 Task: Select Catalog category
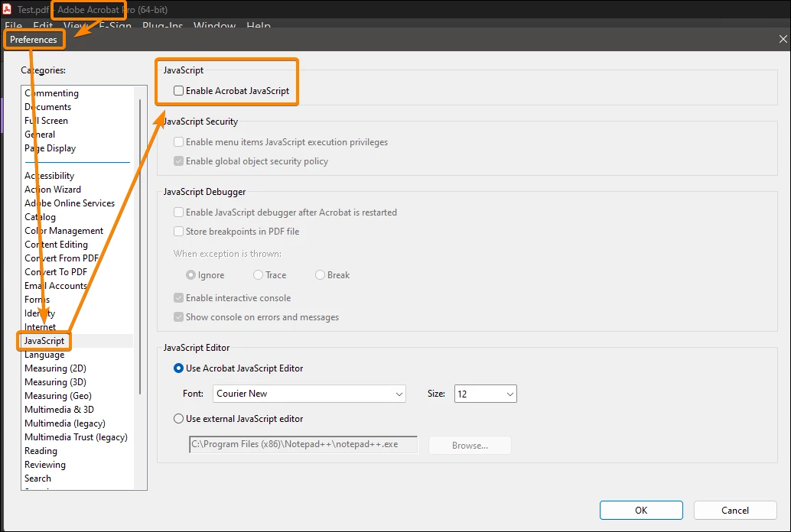(40, 217)
